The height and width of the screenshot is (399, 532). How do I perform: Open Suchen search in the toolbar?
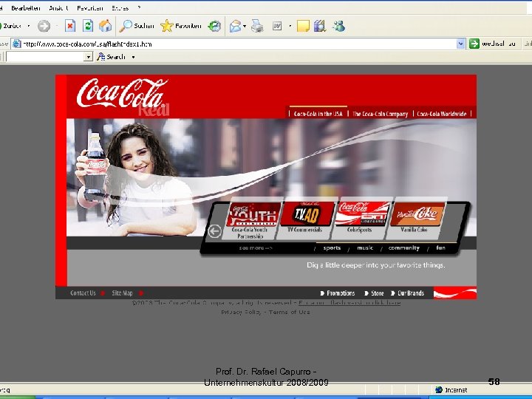[137, 26]
